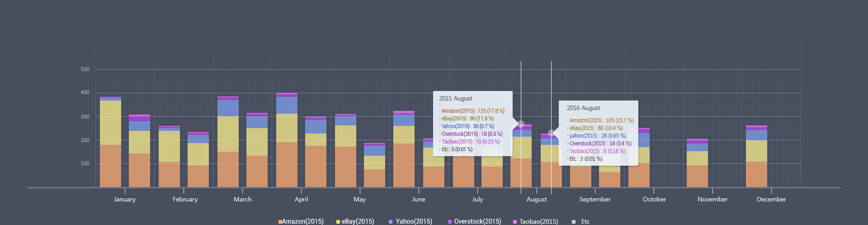Click 'Taobao(2015) : 8 (0.18 %)' tooltip line
The width and height of the screenshot is (868, 225).
tap(597, 151)
